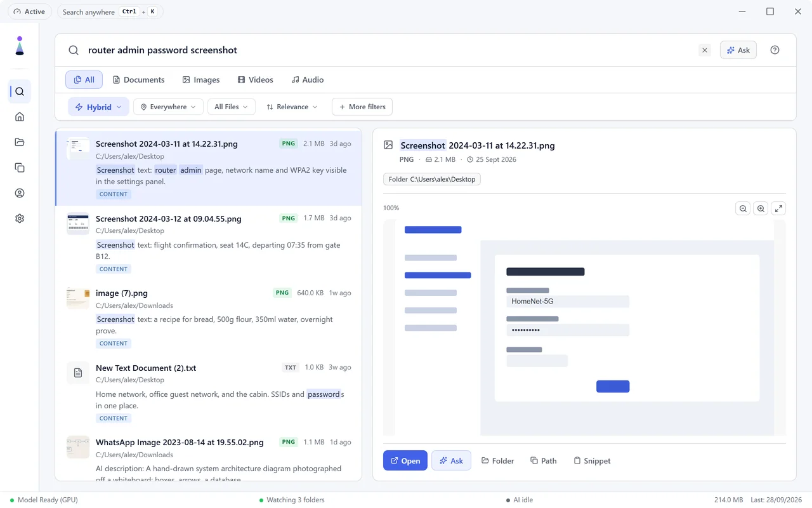Viewport: 812px width, 508px height.
Task: Click Ask in the preview action bar
Action: (451, 460)
